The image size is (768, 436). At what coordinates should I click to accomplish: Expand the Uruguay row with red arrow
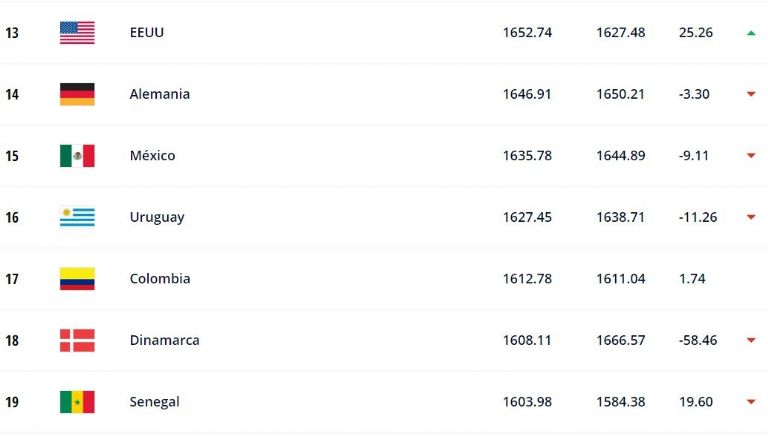(750, 218)
